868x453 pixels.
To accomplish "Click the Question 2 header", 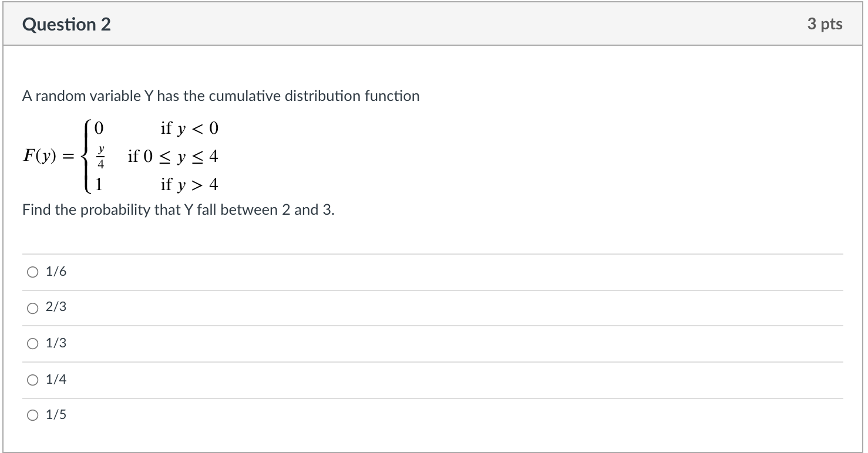I will click(66, 23).
